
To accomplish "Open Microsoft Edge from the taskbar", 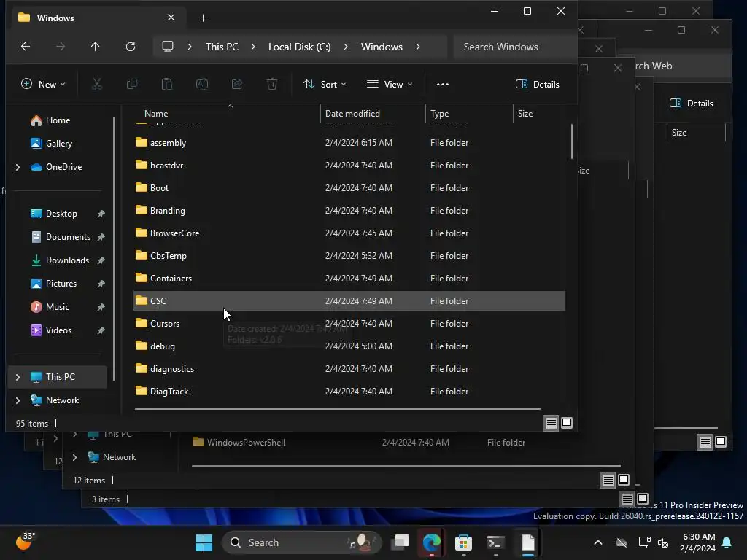I will pyautogui.click(x=432, y=542).
